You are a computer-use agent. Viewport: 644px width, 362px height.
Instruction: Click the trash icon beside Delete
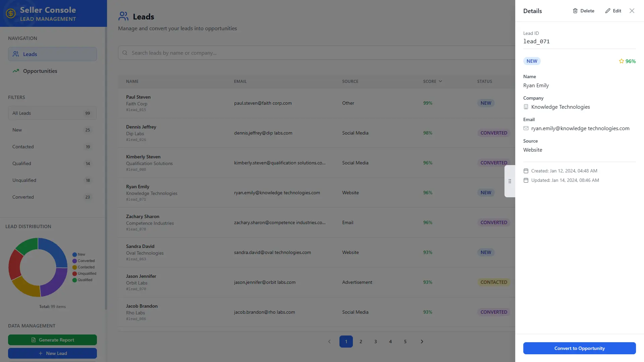click(575, 11)
